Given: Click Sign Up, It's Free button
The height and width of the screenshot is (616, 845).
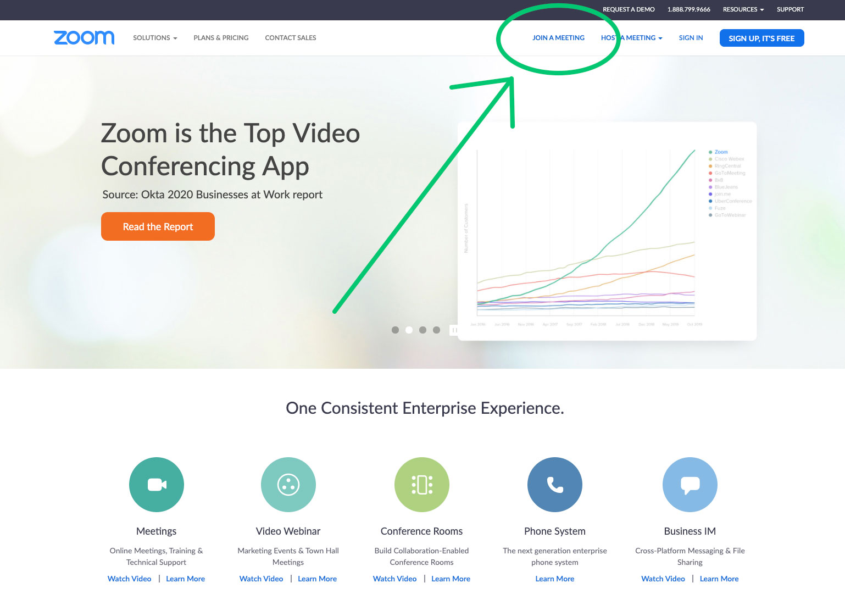Looking at the screenshot, I should [761, 38].
